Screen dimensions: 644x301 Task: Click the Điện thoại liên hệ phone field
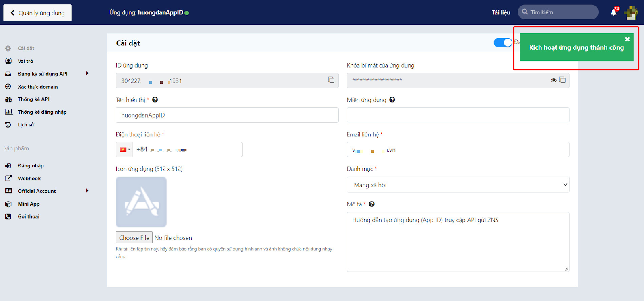187,149
